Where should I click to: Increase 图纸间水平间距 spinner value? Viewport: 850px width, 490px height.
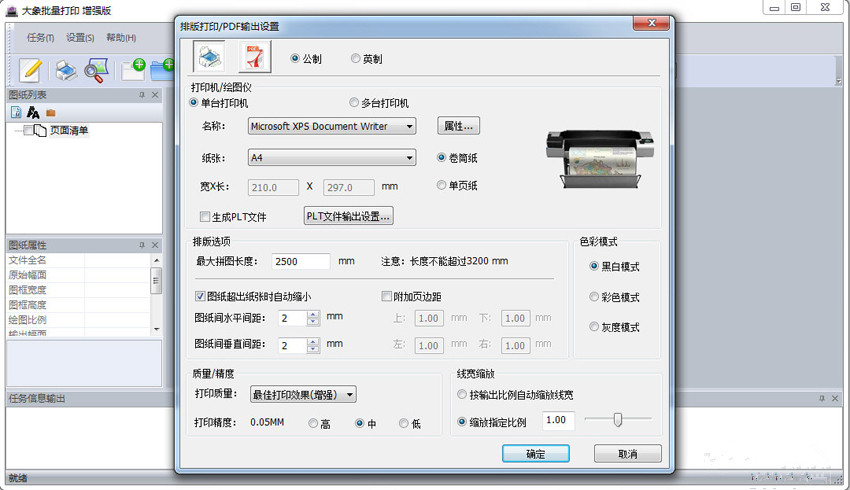pyautogui.click(x=313, y=314)
